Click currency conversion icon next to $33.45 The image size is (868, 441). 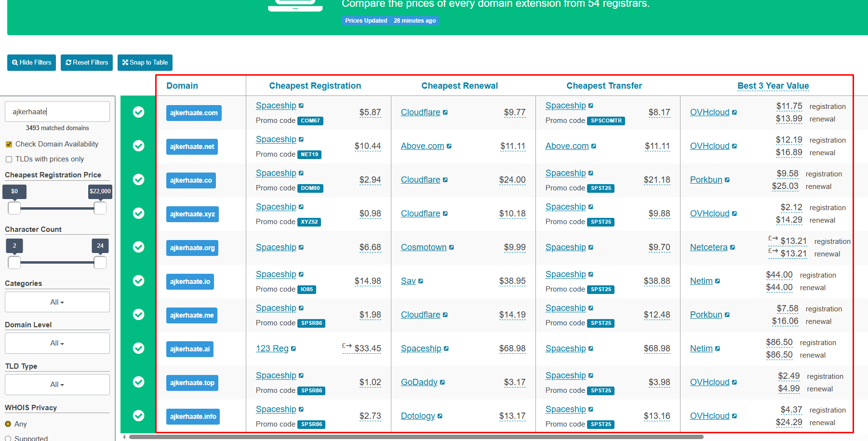[347, 346]
